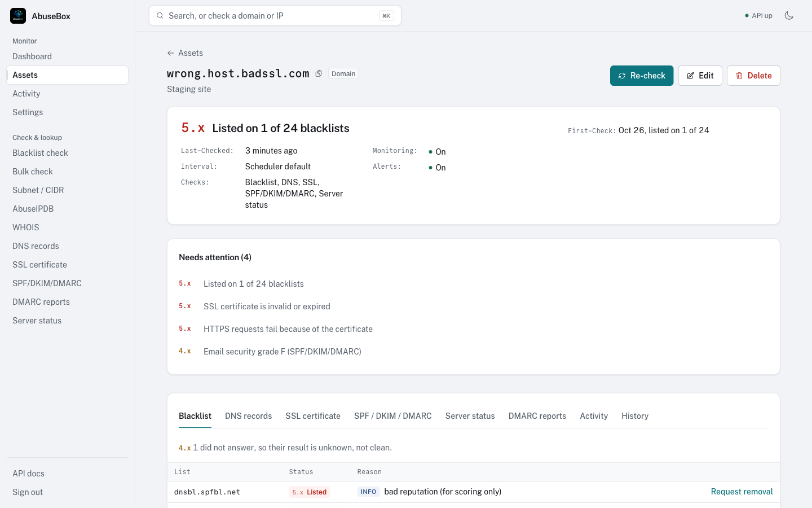Viewport: 812px width, 508px height.
Task: Click the Domain type badge
Action: (343, 74)
